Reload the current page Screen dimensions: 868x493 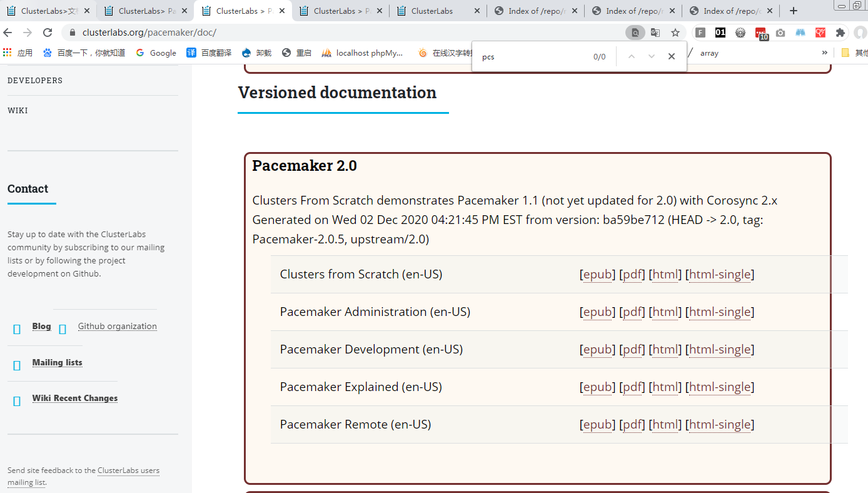pyautogui.click(x=48, y=33)
